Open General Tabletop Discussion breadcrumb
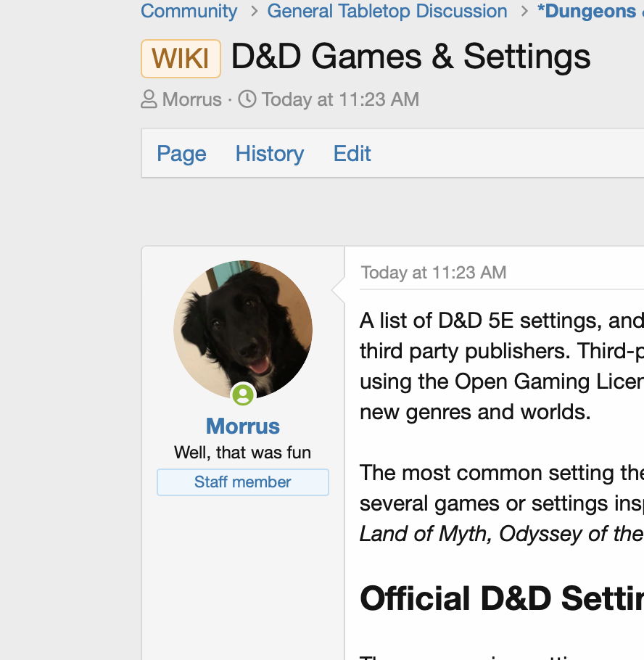Viewport: 644px width, 660px height. pyautogui.click(x=387, y=11)
